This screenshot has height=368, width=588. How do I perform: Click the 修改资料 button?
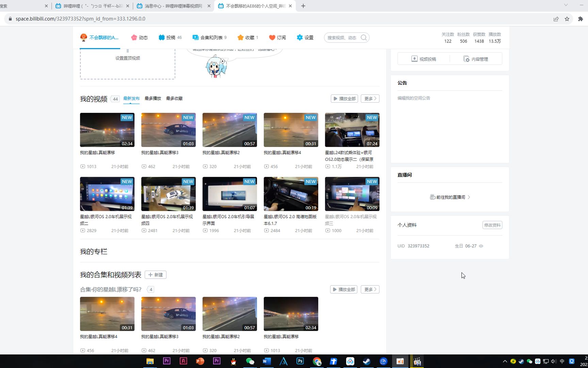click(492, 225)
